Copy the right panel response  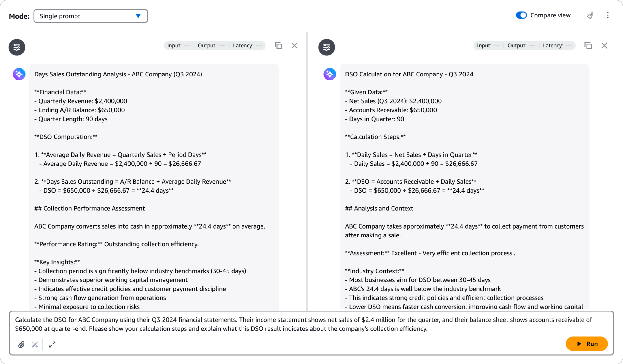coord(588,46)
